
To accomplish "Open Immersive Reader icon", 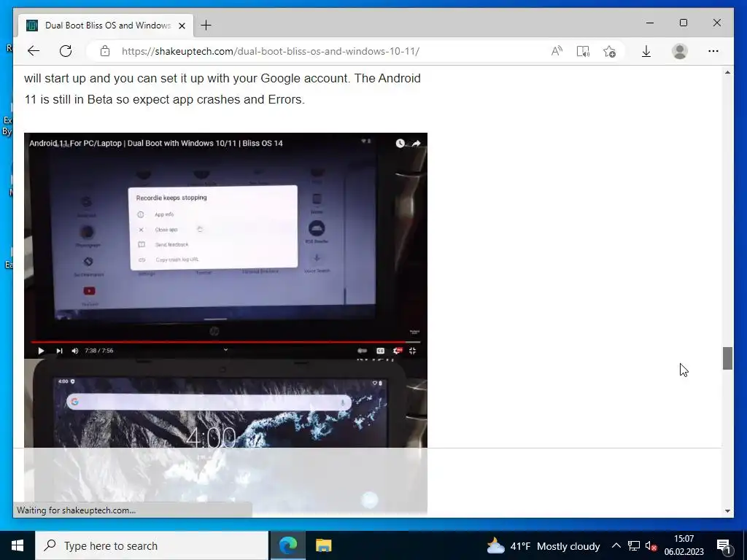I will click(x=583, y=51).
